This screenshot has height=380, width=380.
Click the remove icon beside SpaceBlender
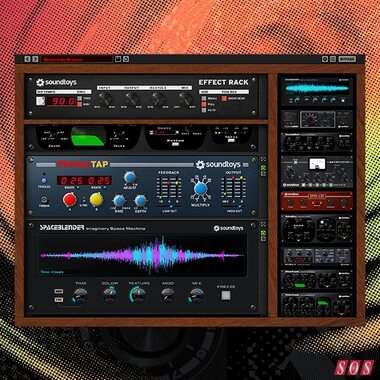click(x=263, y=239)
